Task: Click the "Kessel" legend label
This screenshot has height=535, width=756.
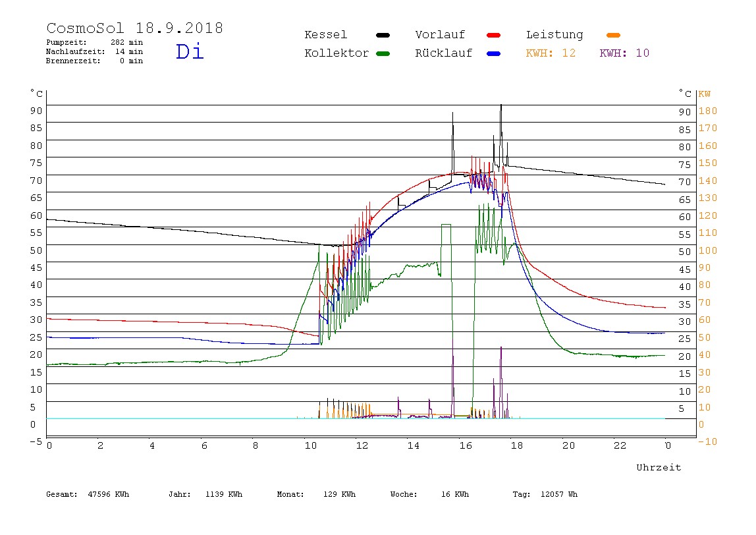Action: coord(325,35)
